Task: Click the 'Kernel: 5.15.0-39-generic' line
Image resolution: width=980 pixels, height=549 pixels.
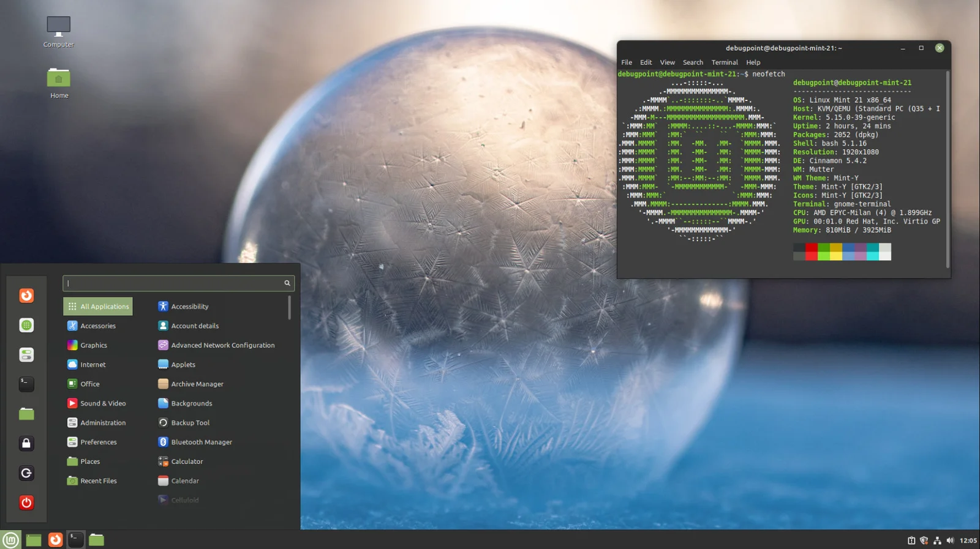Action: point(844,118)
